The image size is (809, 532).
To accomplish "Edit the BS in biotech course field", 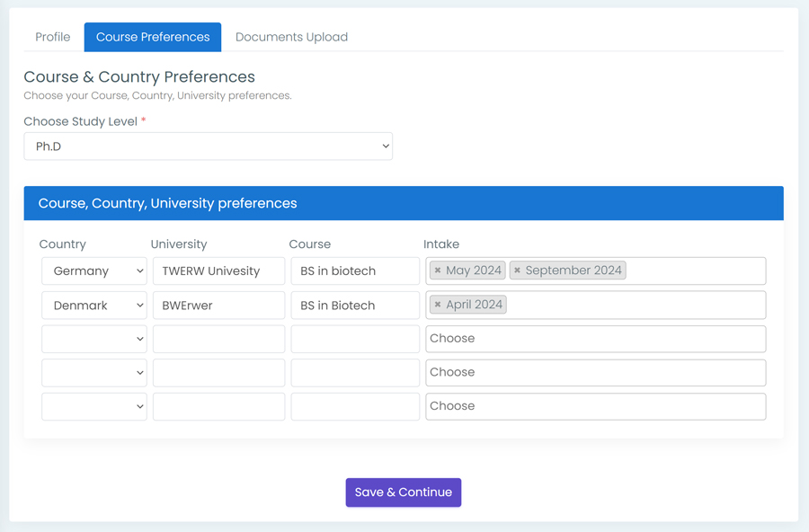I will click(355, 270).
